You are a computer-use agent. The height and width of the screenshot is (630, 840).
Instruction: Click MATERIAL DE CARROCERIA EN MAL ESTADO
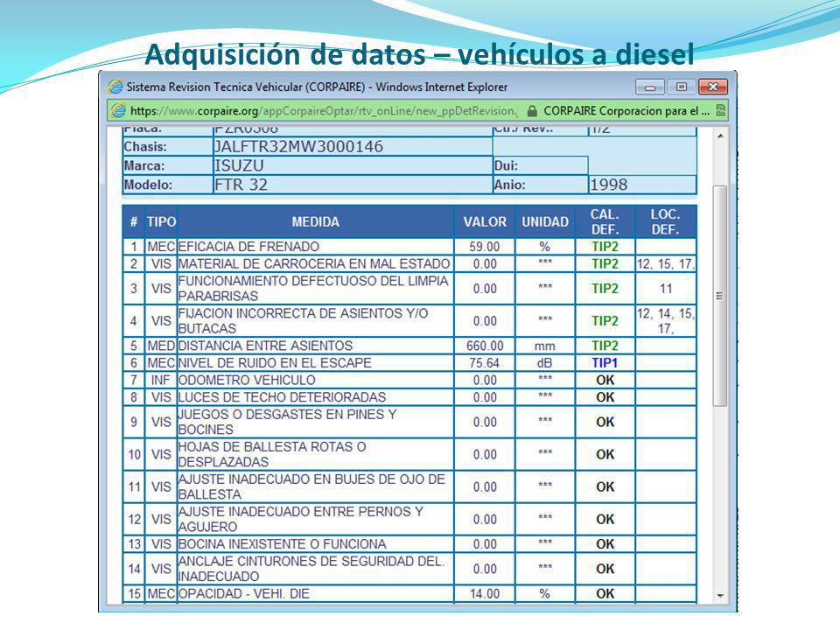click(314, 263)
